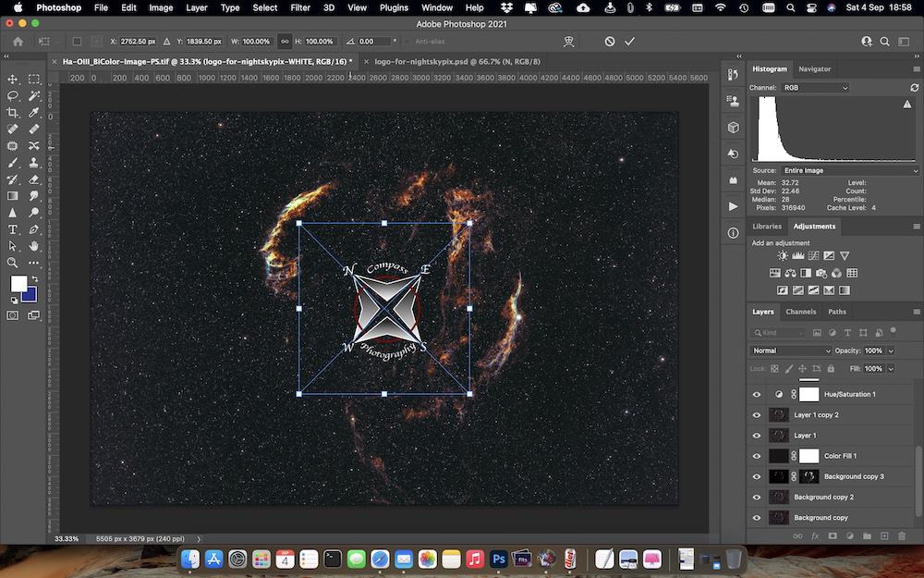
Task: Select the Zoom tool
Action: 12,263
